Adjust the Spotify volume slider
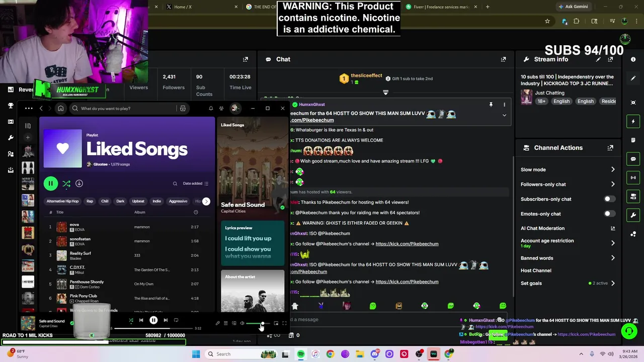Viewport: 644px width, 362px height. click(x=258, y=324)
